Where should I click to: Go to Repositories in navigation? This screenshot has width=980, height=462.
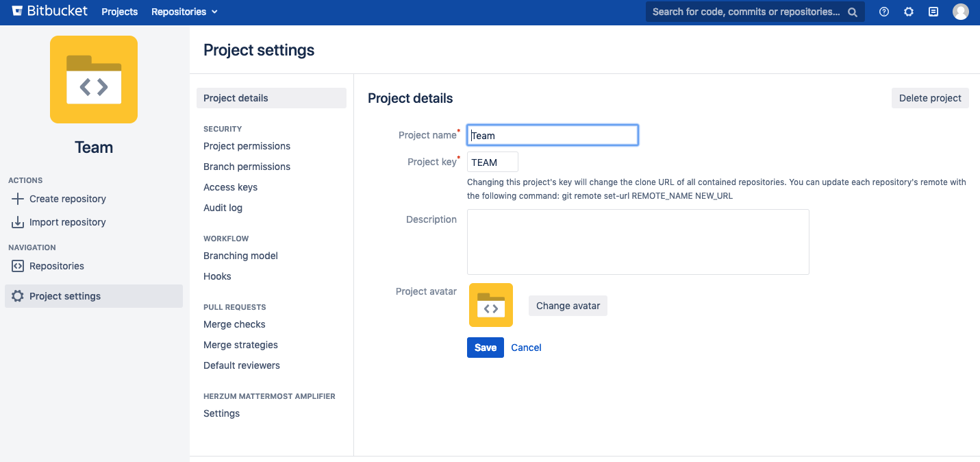coord(56,266)
